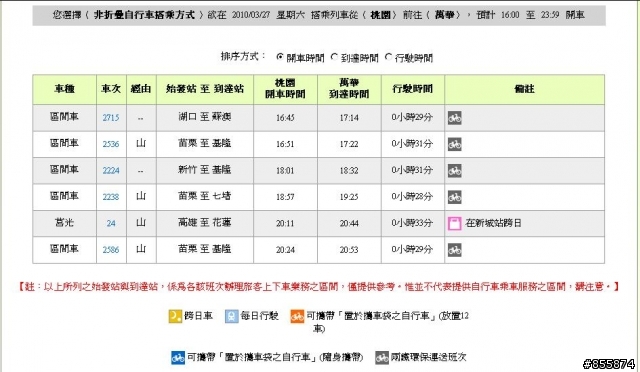The height and width of the screenshot is (372, 640).
Task: Click the 行駛時間 column header
Action: (413, 89)
